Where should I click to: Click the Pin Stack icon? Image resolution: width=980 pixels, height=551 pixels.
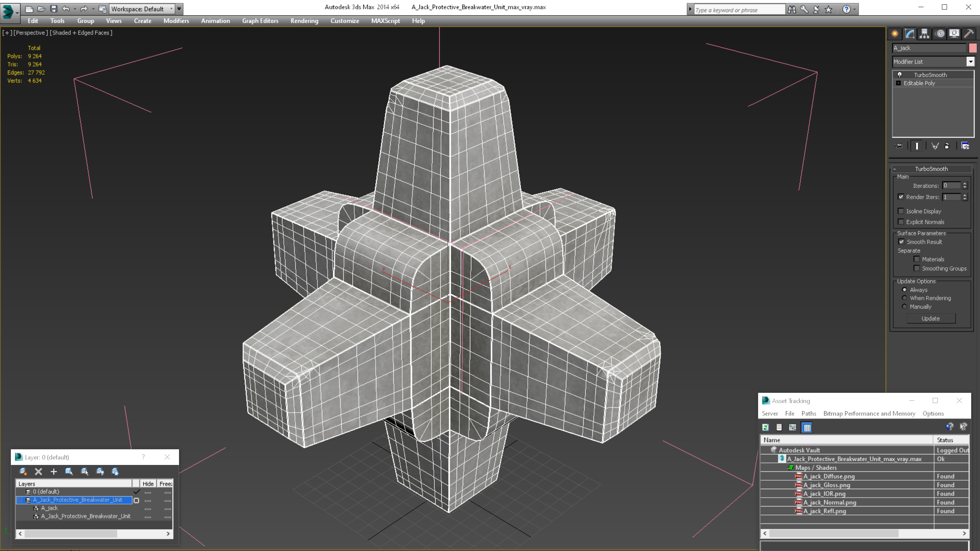click(899, 146)
